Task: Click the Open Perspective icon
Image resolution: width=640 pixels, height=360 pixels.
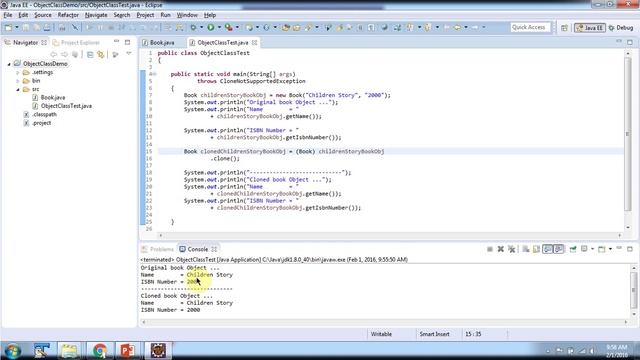Action: [564, 28]
